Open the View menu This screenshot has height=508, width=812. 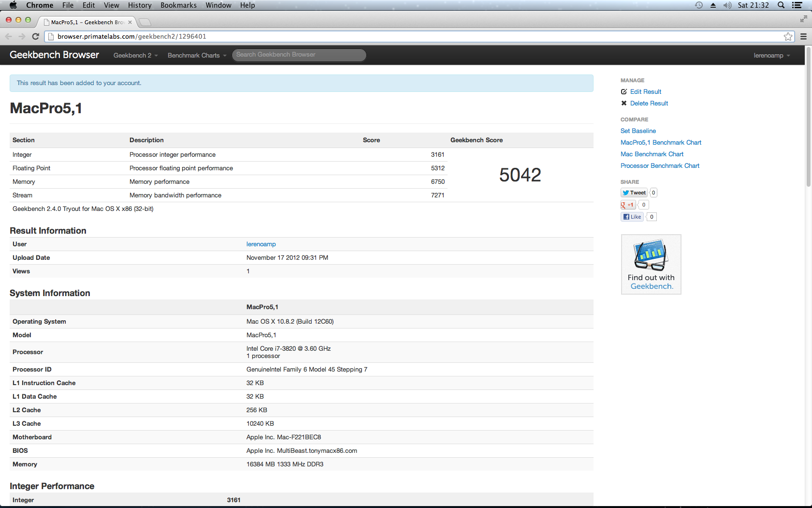point(111,5)
